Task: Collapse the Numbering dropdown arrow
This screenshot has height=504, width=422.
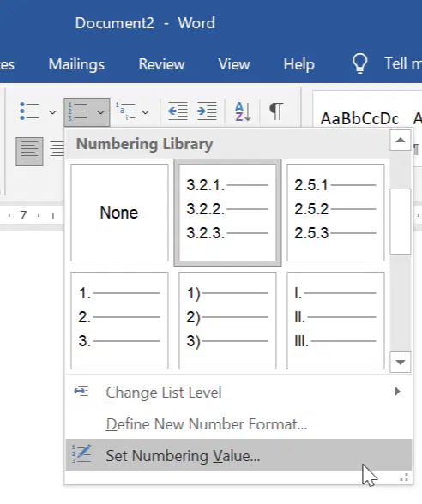Action: [100, 112]
